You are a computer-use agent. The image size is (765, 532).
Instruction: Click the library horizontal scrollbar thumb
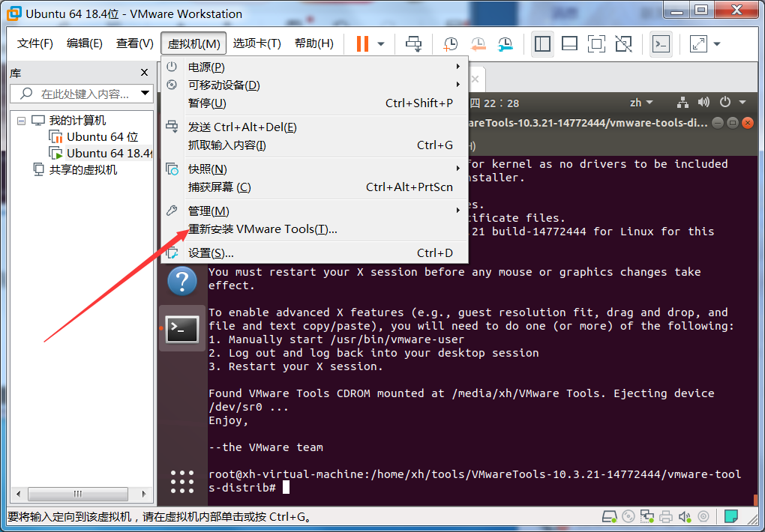[x=78, y=494]
